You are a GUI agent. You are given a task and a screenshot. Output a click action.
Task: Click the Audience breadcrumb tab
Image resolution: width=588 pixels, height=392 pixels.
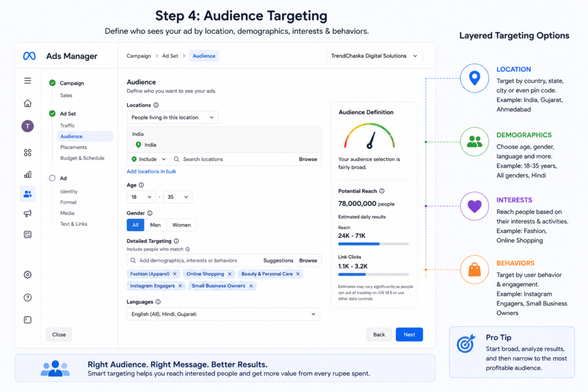pyautogui.click(x=204, y=56)
